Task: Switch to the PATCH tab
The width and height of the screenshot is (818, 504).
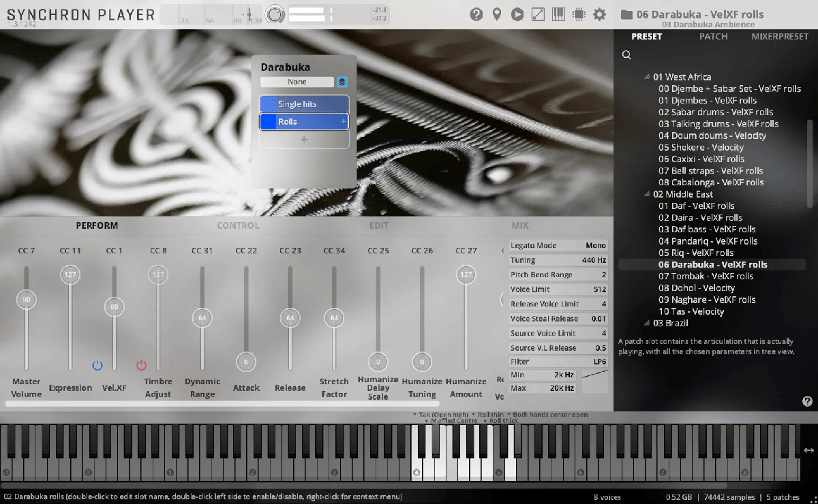Action: pyautogui.click(x=713, y=37)
